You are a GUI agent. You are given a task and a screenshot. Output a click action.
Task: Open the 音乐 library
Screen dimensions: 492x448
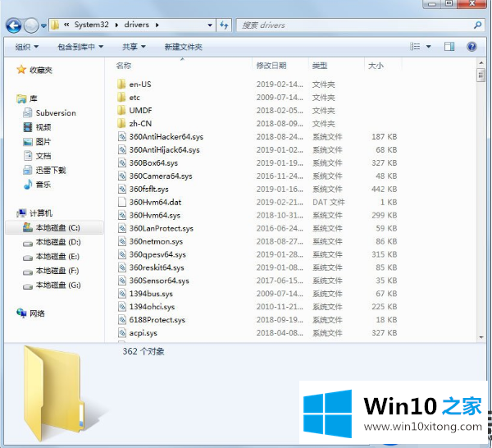pyautogui.click(x=43, y=185)
